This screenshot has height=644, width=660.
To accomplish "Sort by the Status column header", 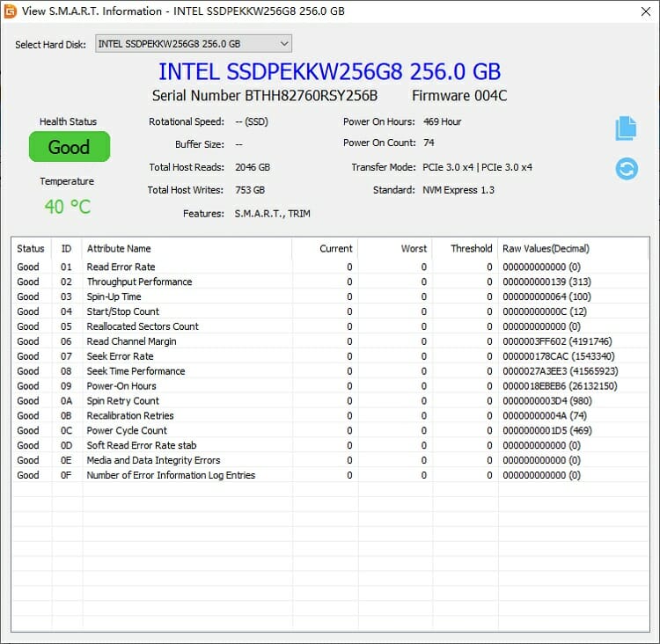I will [31, 249].
